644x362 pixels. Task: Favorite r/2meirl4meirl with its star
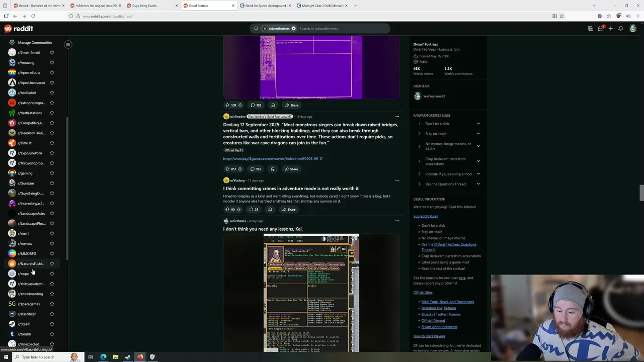(52, 52)
